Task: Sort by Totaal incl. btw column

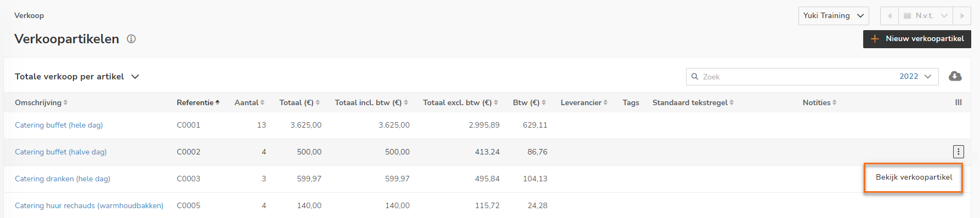Action: 371,102
